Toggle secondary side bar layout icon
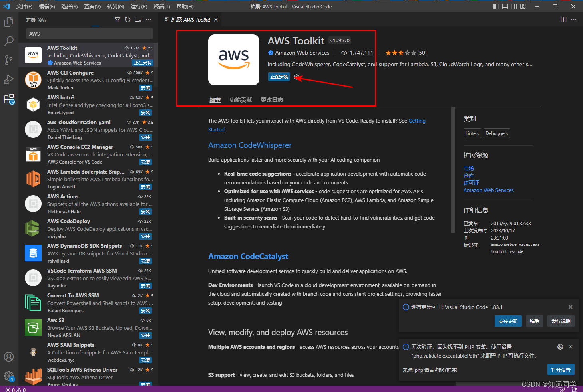This screenshot has width=583, height=392. pyautogui.click(x=514, y=6)
